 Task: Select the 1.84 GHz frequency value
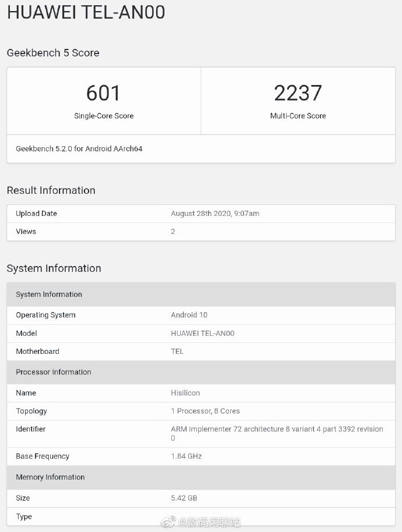(186, 456)
